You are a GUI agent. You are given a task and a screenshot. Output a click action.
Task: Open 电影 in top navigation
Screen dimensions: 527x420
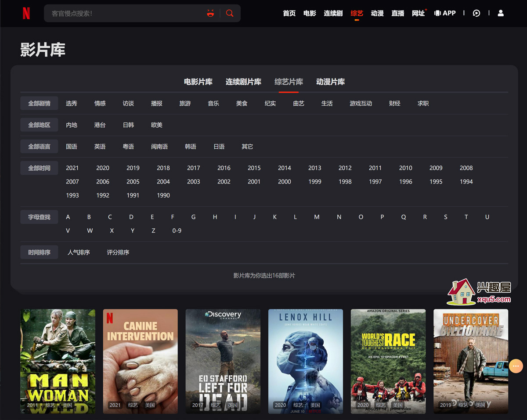click(310, 13)
